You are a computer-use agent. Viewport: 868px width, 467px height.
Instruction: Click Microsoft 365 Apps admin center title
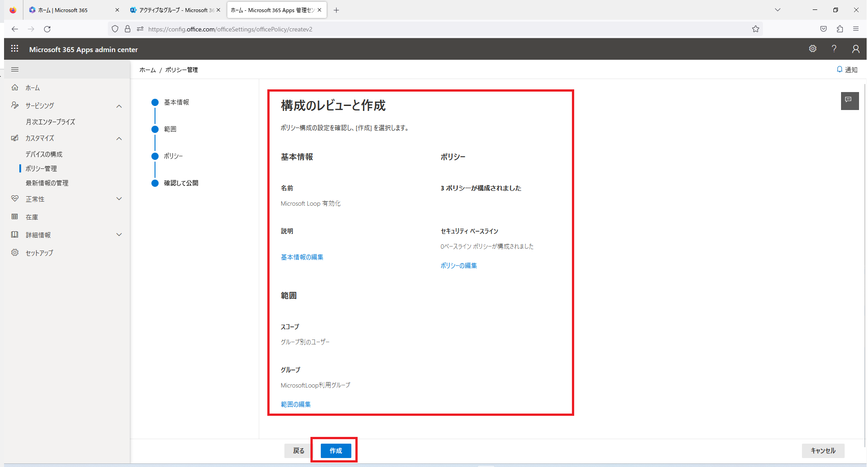pyautogui.click(x=84, y=49)
